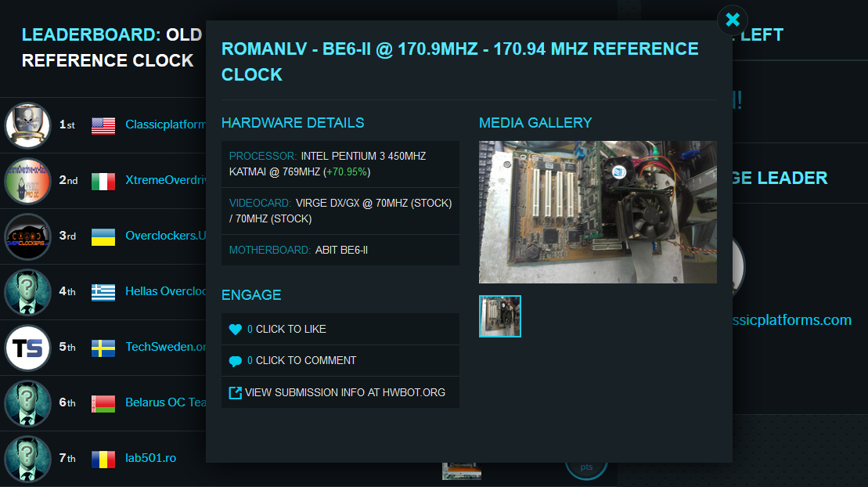
Task: Click the speech bubble comment icon
Action: click(236, 361)
